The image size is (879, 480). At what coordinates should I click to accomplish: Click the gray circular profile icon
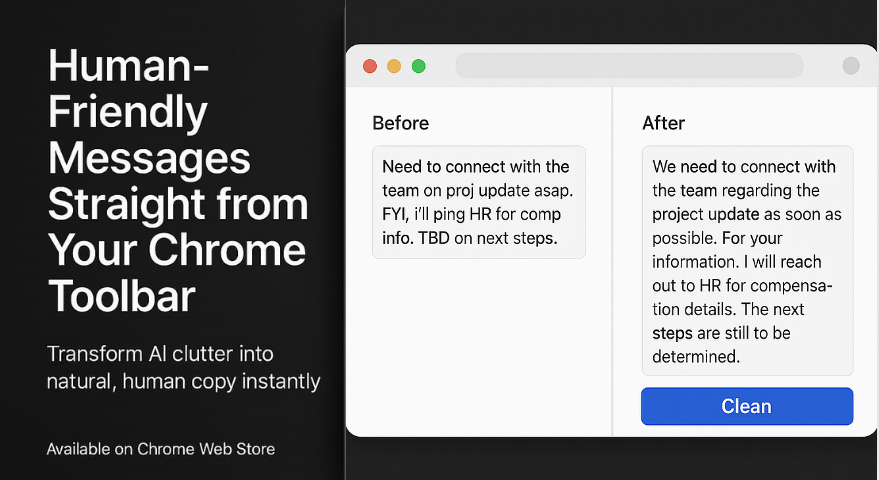click(x=850, y=66)
